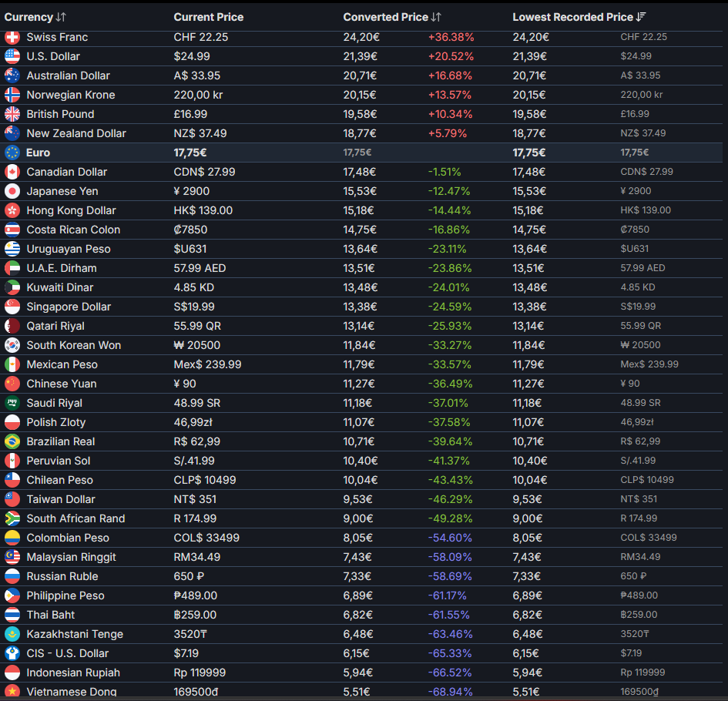Click the Brazilian Real flag icon

click(x=12, y=441)
